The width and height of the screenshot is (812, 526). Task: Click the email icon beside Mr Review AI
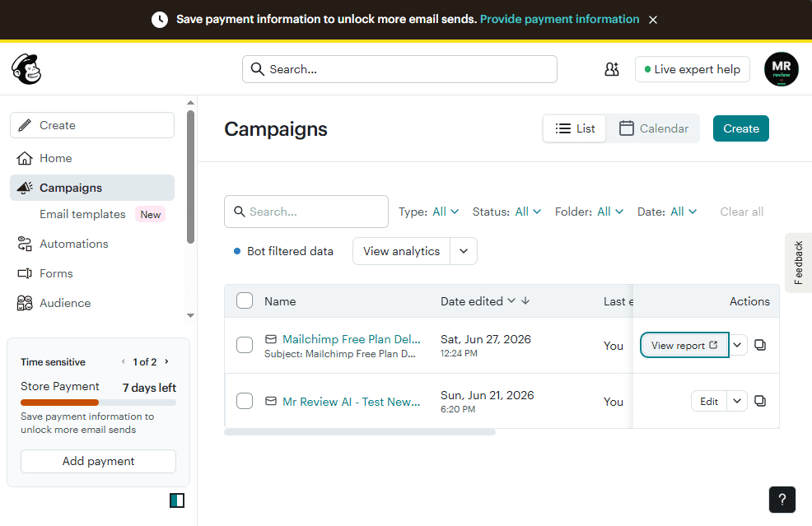[x=270, y=401]
